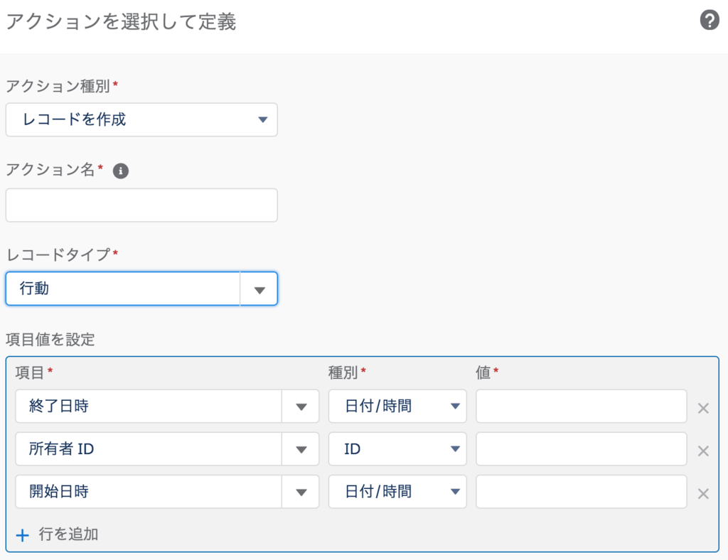
Task: Remove the 開始日時 row with X
Action: pos(703,494)
